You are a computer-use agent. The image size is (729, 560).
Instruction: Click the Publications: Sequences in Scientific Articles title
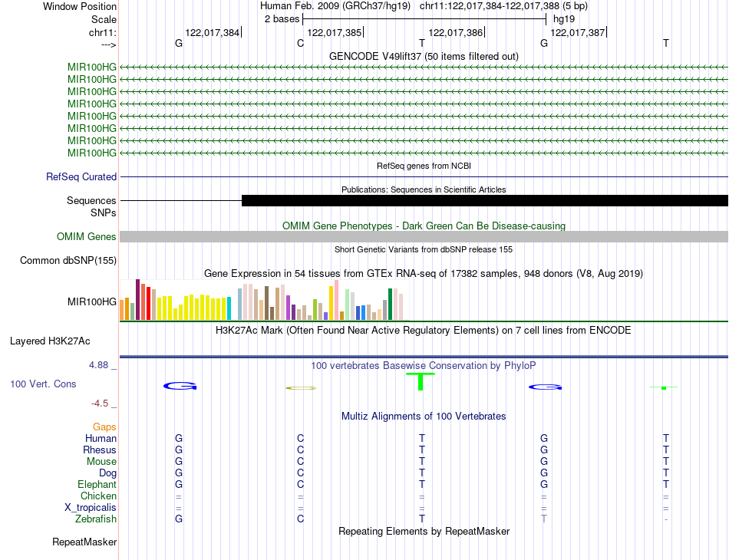424,189
